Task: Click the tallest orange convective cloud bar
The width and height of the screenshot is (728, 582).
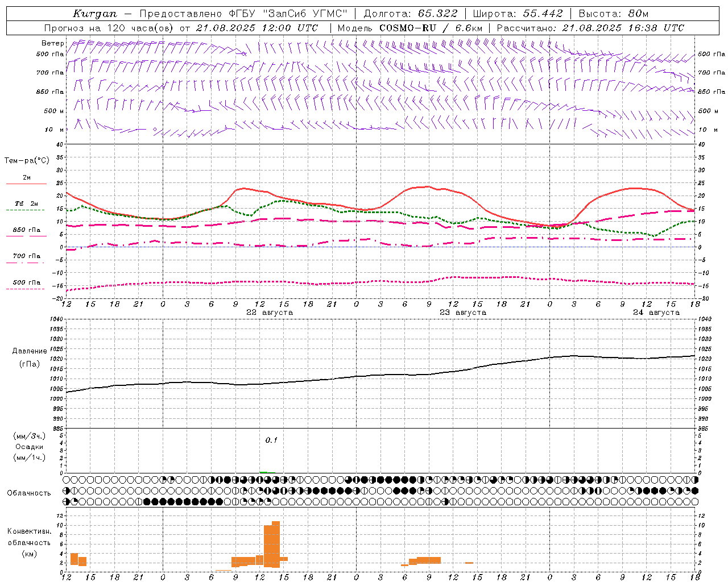Action: (x=275, y=544)
